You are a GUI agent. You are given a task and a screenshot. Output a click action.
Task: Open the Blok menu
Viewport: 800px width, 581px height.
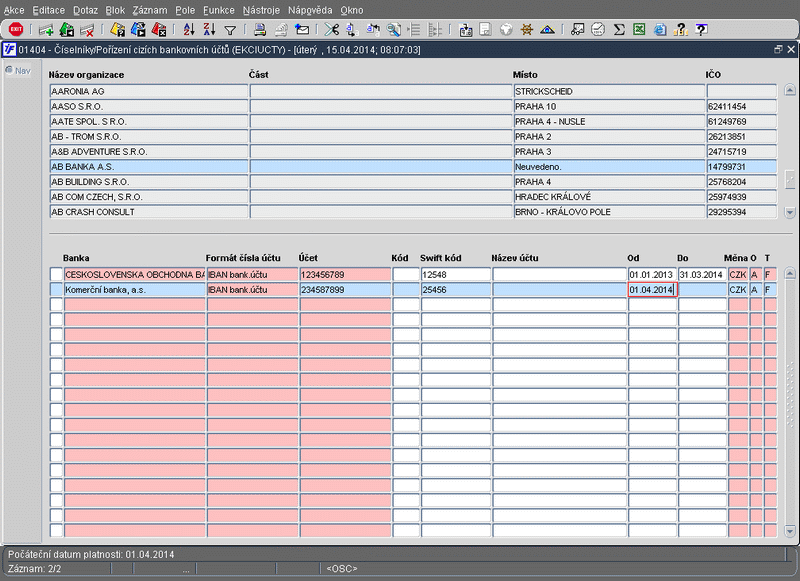coord(115,10)
